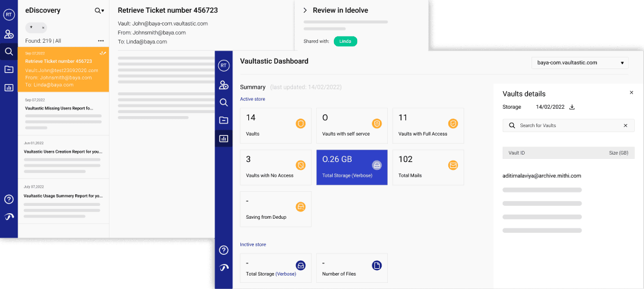Viewport: 644px width, 289px height.
Task: Click the 11 Vaults with Full Access card
Action: (x=428, y=126)
